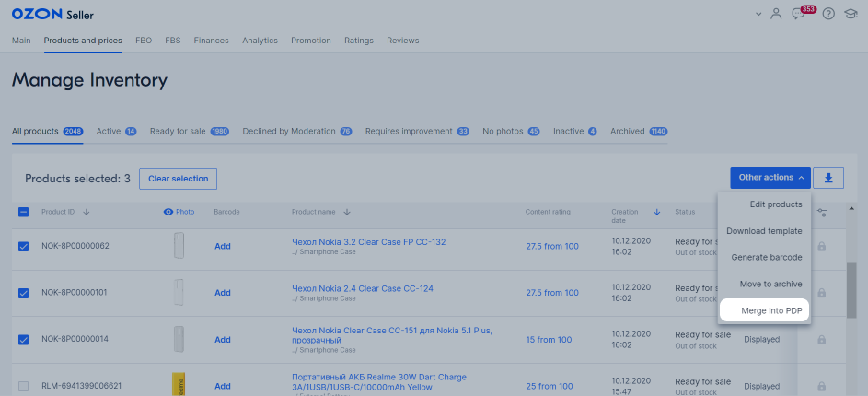Click lock icon in NOK-8P00000101 row

(x=821, y=293)
